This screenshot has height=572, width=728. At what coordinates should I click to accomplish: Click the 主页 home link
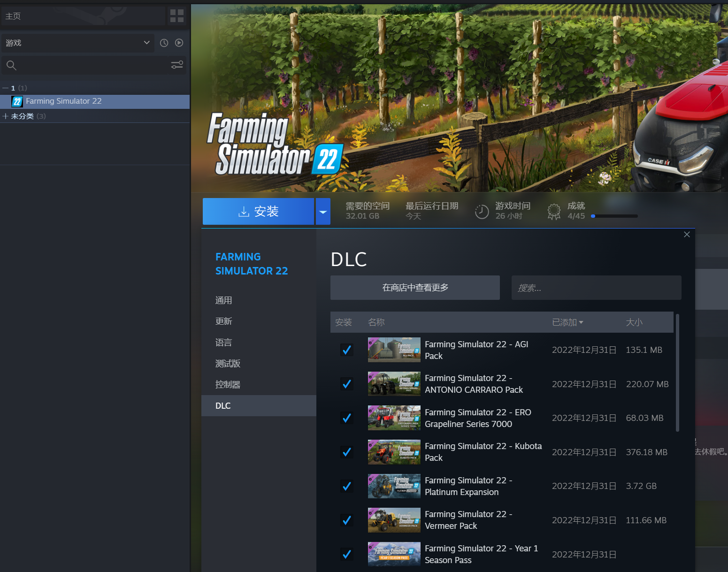(13, 16)
